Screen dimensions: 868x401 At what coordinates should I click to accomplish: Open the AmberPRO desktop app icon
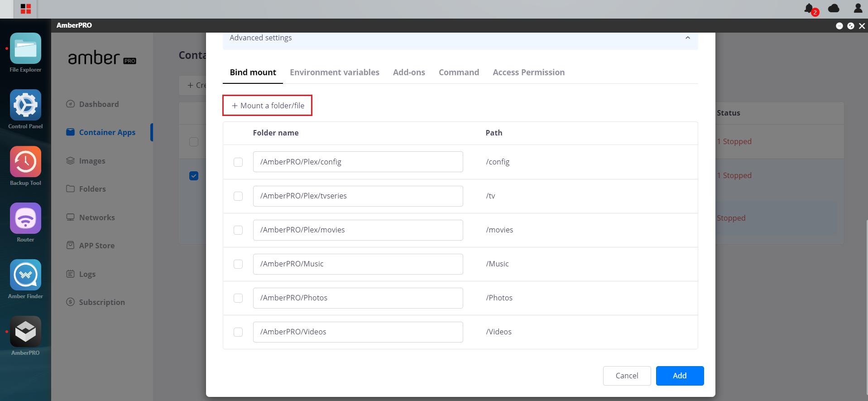[25, 332]
